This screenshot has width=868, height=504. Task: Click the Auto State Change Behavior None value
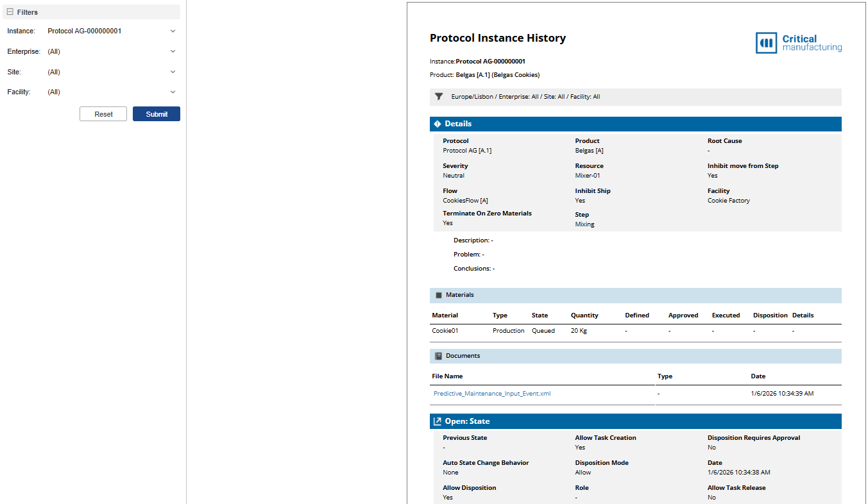pyautogui.click(x=450, y=473)
